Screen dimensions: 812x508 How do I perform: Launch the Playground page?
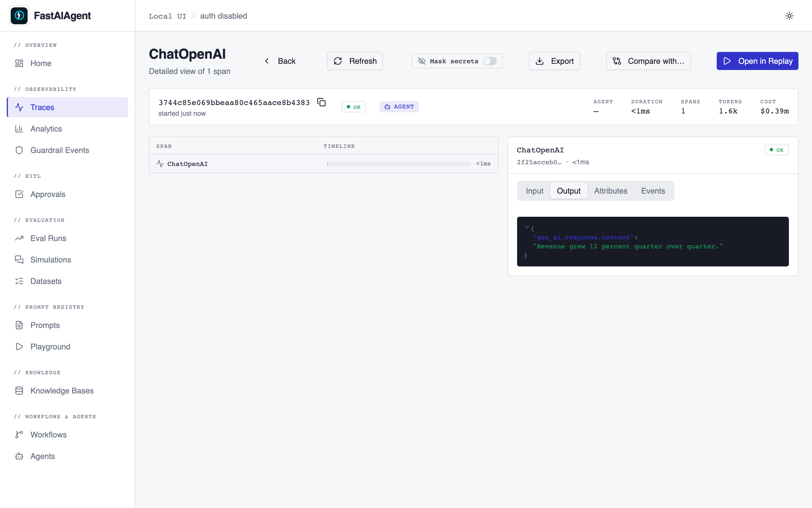tap(67, 347)
